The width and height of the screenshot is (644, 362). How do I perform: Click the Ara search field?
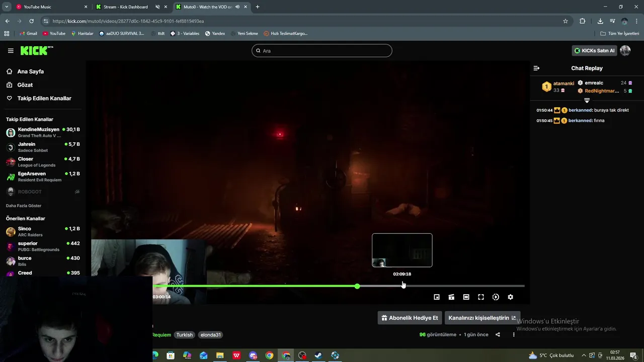(321, 51)
